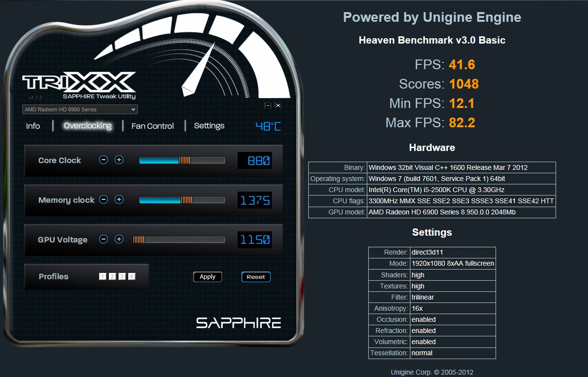Click the Anisotropy value 16x
This screenshot has width=588, height=377.
point(452,308)
